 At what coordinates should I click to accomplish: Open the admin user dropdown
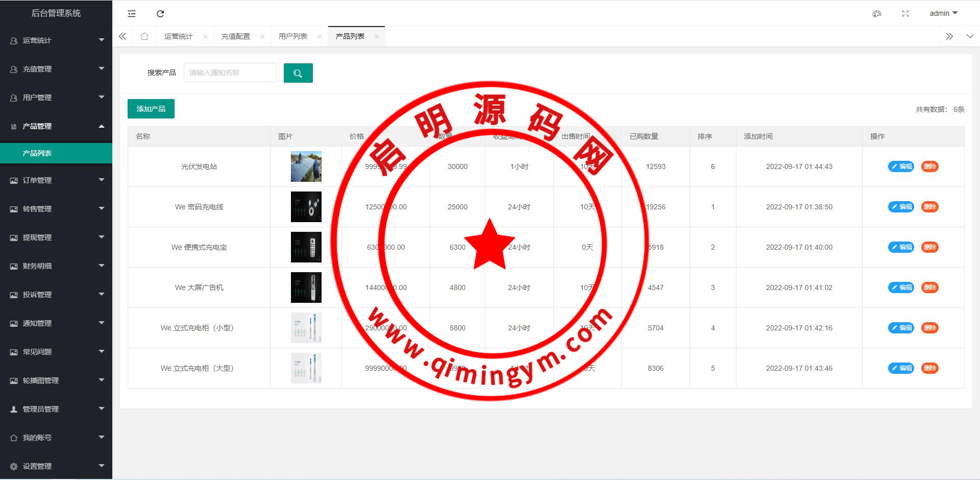click(943, 13)
